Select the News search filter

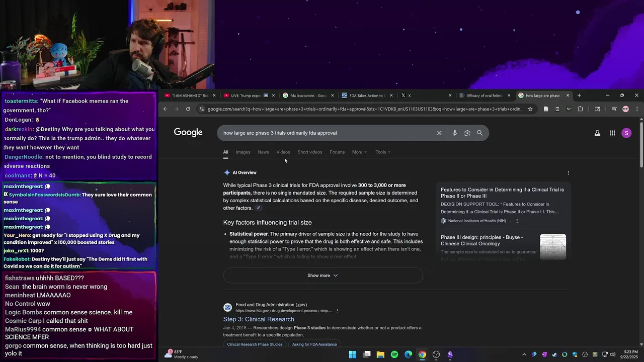263,152
